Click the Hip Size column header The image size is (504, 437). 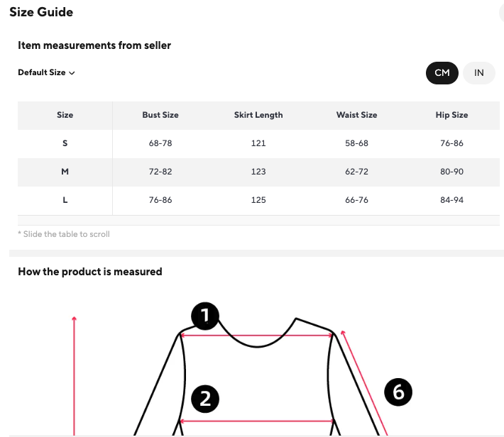pos(451,115)
